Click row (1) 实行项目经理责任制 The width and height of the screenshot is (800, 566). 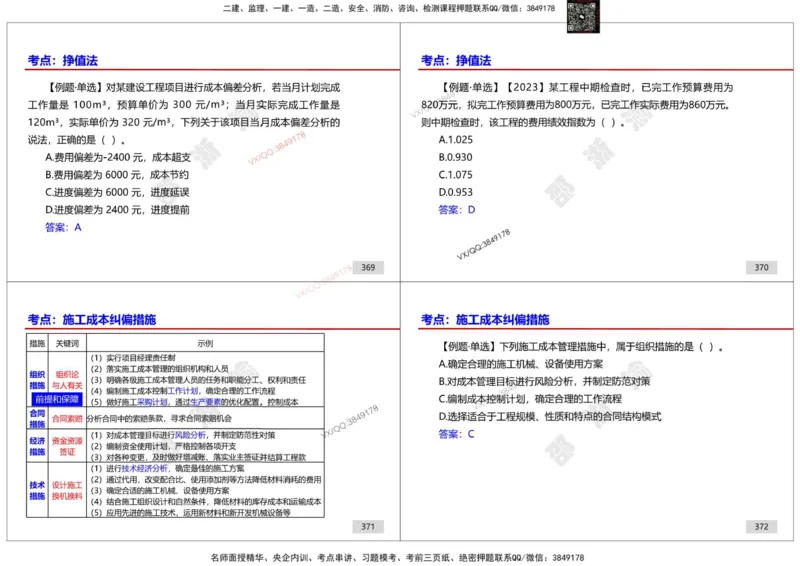click(133, 358)
